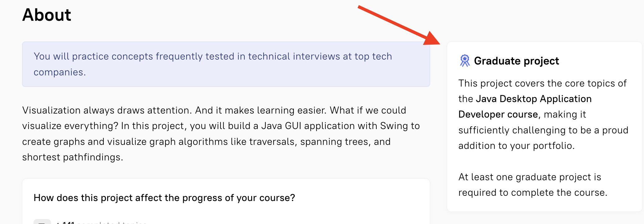Click "addition to your portfolio" text
Image resolution: width=644 pixels, height=224 pixels.
tap(516, 146)
